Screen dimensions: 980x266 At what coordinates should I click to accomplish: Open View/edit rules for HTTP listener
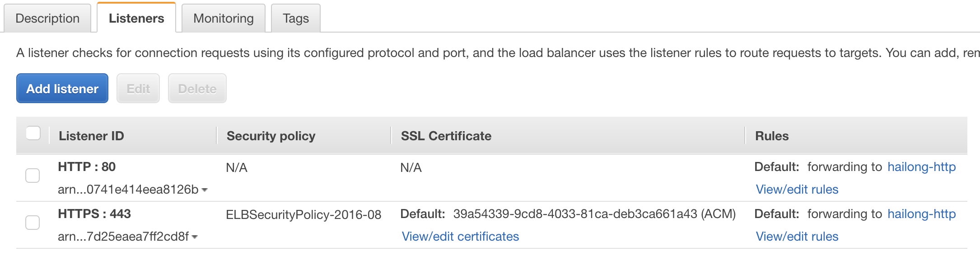coord(797,189)
